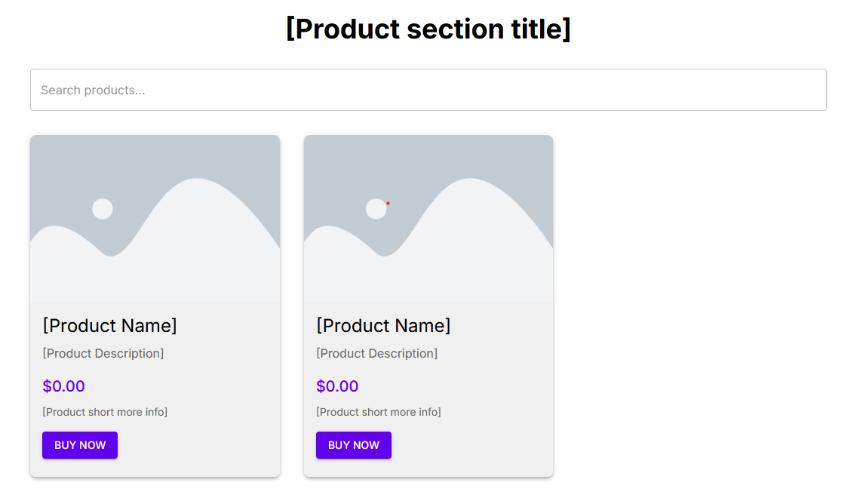
Task: Click the first product card area
Action: (x=155, y=306)
